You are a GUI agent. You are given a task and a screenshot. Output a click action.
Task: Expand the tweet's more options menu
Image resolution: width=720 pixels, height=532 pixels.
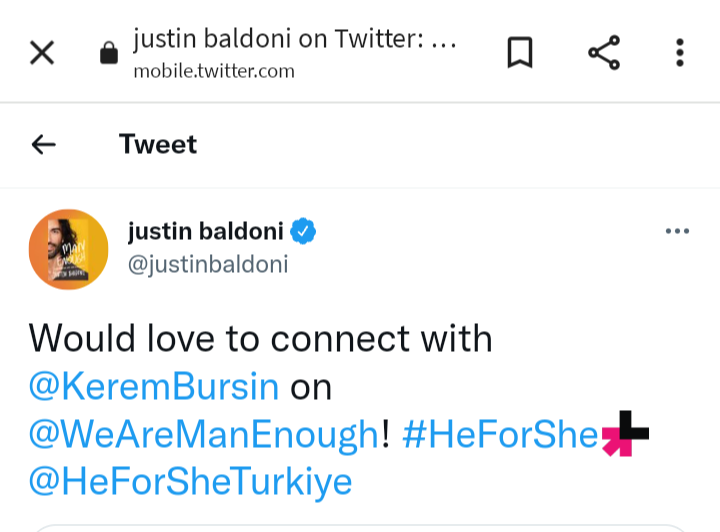[x=677, y=232]
